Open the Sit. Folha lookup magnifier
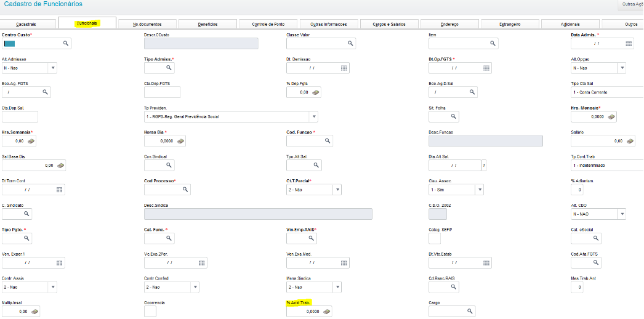Screen dimensions: 644x319 (x=453, y=116)
